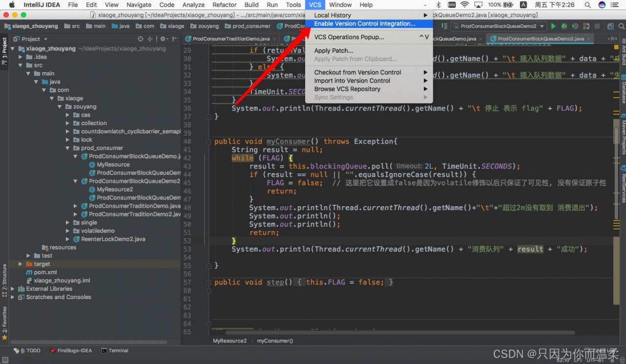The image size is (626, 364).
Task: Click the build project icon left of run configuration
Action: 444,26
